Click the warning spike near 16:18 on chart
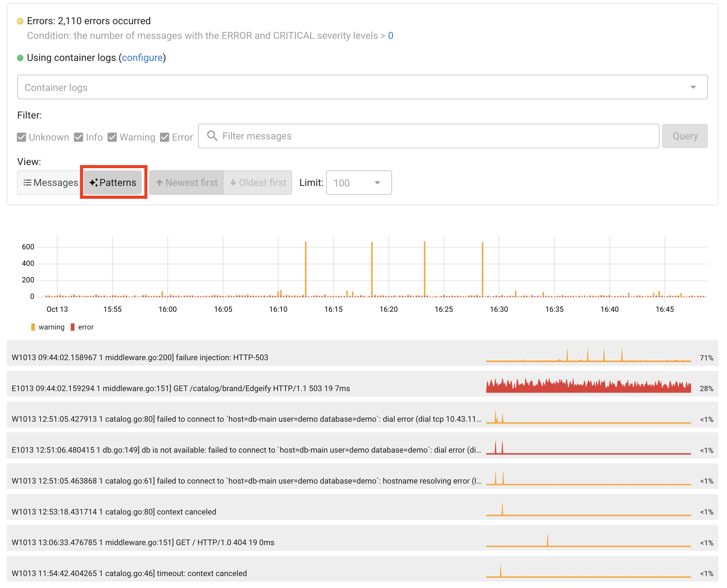Screen dimensions: 727x588 (x=372, y=269)
